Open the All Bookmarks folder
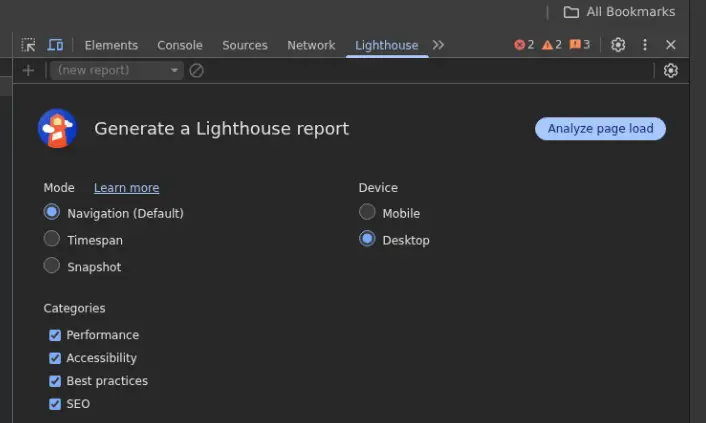The image size is (706, 423). (x=619, y=12)
